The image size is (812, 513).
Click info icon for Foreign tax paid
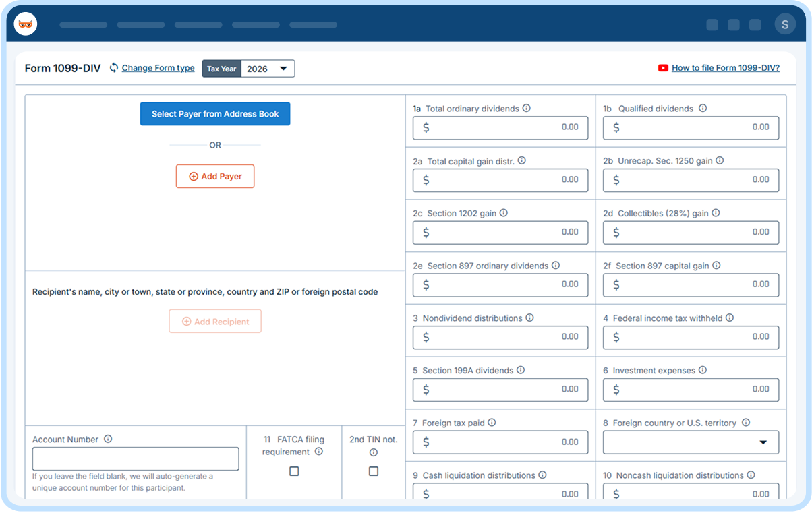point(492,423)
